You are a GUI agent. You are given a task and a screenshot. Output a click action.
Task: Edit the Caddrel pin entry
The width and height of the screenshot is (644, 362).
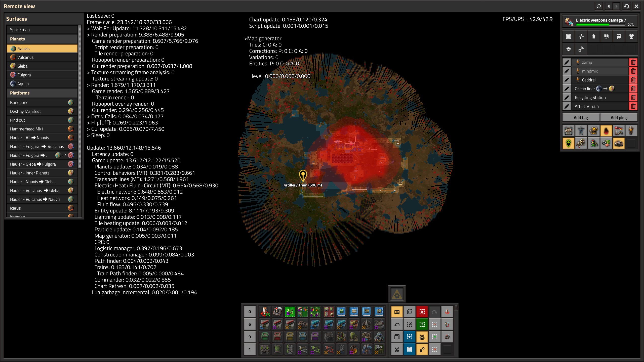tap(567, 80)
